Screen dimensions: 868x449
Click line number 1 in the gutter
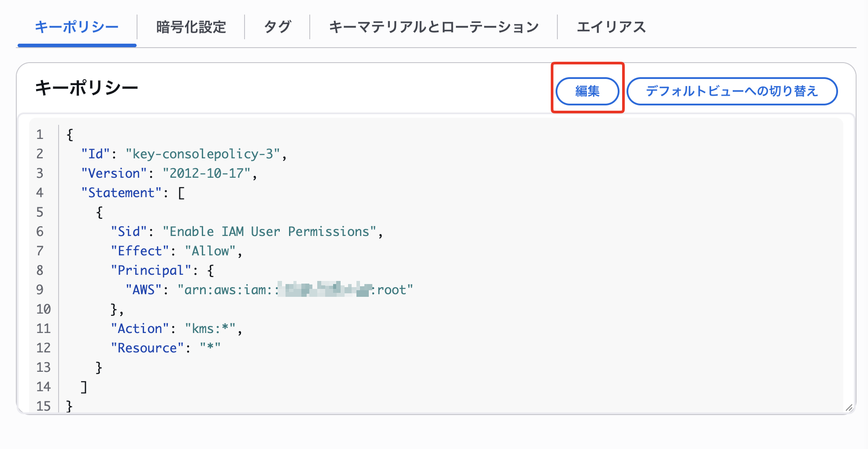40,135
